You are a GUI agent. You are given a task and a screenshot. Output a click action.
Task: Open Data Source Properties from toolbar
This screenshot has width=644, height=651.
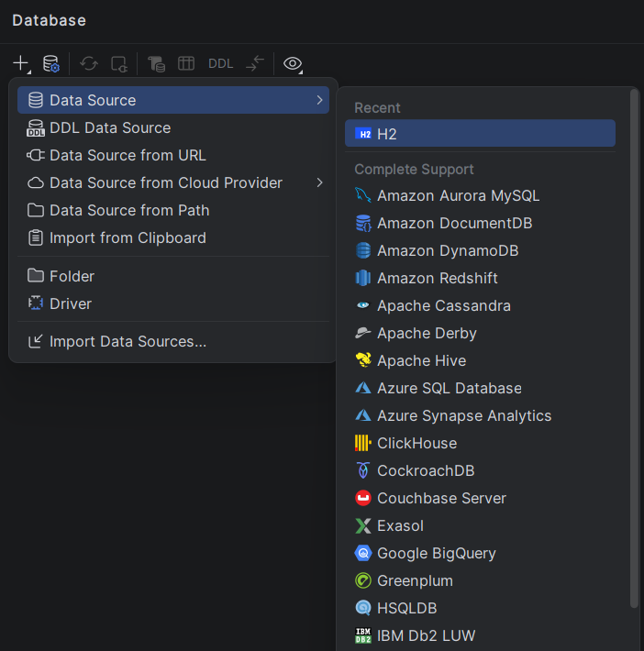pos(51,63)
